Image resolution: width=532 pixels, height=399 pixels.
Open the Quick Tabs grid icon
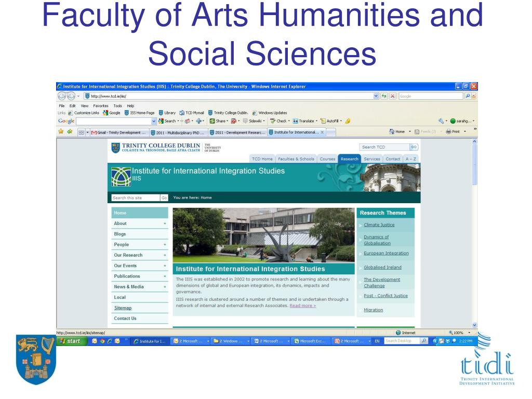click(x=81, y=132)
